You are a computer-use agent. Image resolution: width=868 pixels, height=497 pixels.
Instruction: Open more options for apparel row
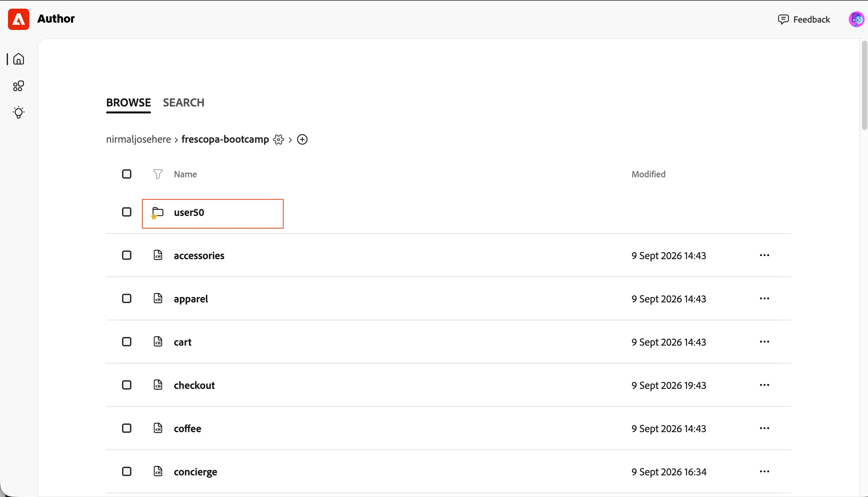[764, 298]
